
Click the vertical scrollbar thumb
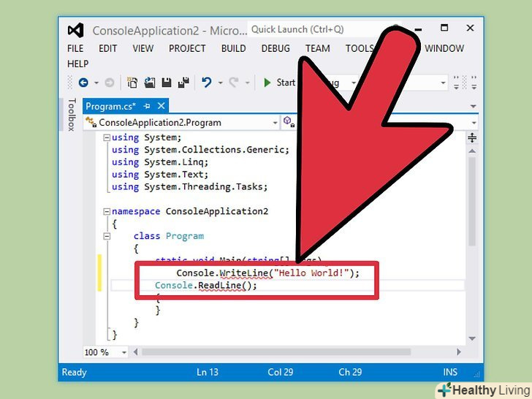pyautogui.click(x=472, y=201)
